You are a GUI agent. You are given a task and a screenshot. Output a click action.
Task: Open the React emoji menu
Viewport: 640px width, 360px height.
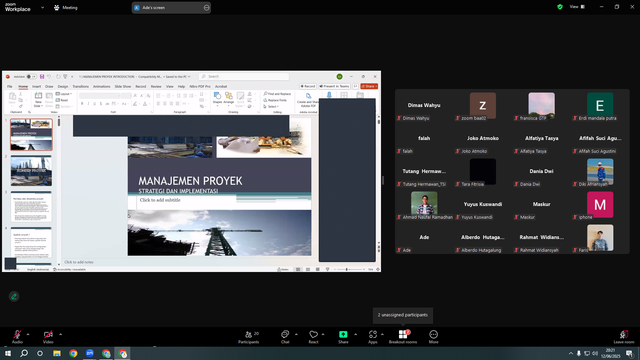point(313,337)
